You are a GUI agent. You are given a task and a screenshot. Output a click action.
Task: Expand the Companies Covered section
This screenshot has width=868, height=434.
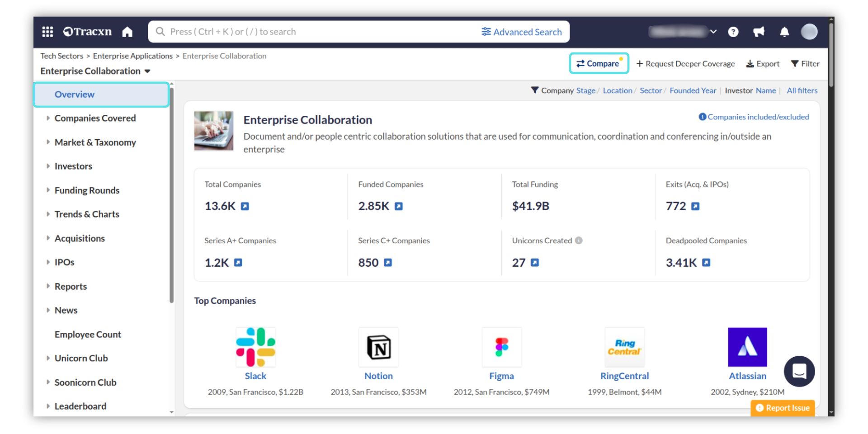(95, 118)
